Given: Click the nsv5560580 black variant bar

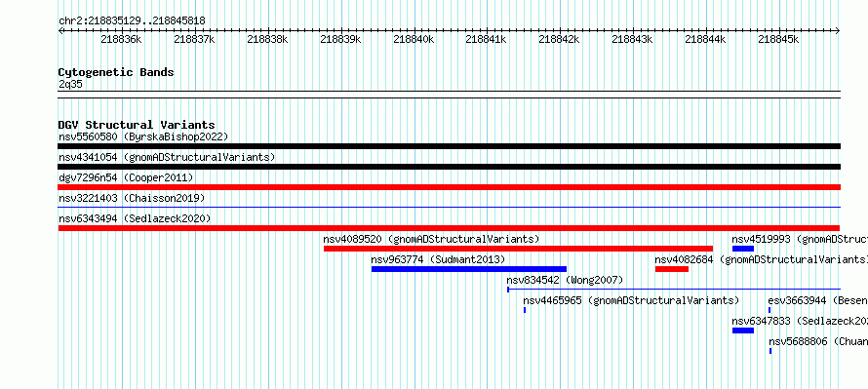Looking at the screenshot, I should coord(449,146).
